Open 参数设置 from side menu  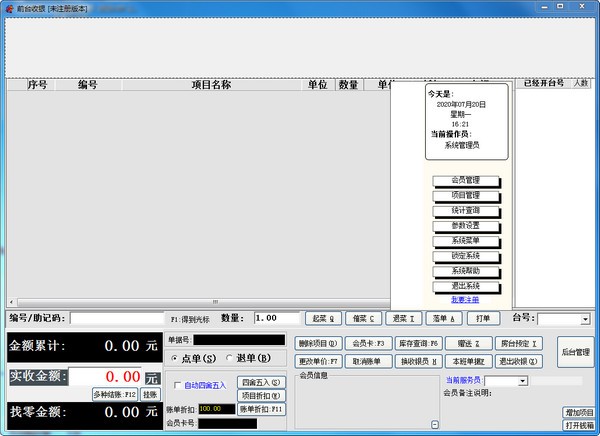click(466, 226)
